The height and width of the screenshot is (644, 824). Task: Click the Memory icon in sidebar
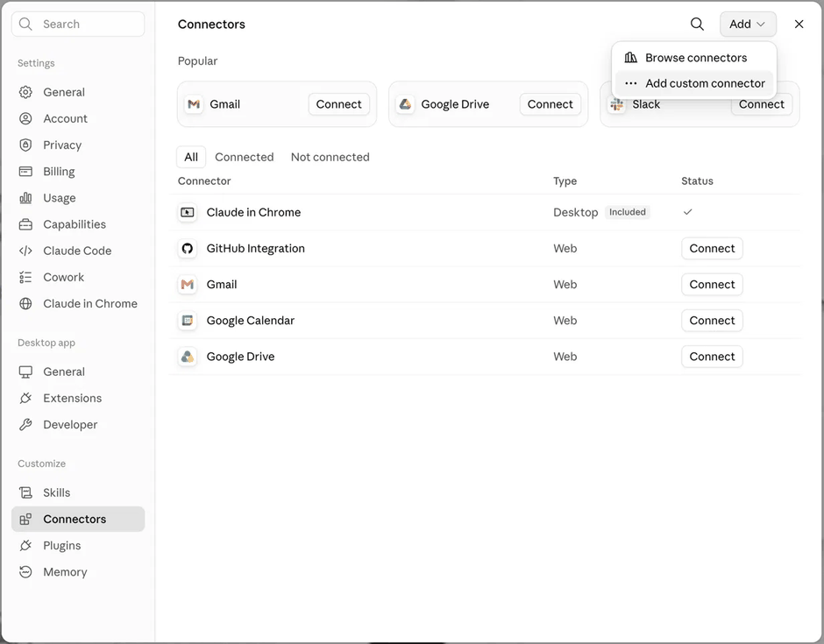(x=25, y=572)
